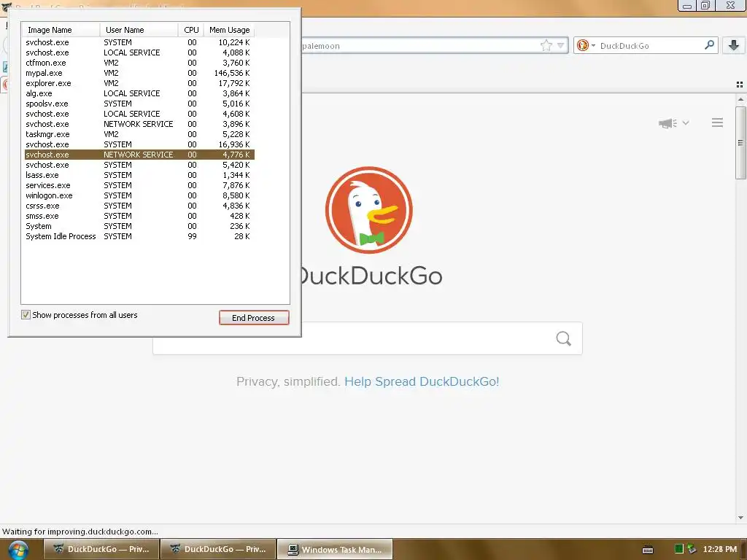
Task: Click the tab groups grid icon
Action: [x=740, y=85]
